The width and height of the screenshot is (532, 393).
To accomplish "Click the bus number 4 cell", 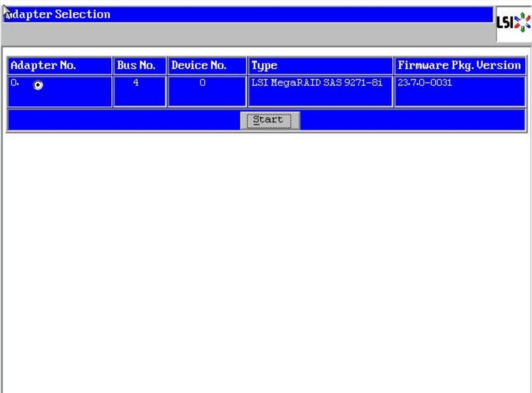I will (x=140, y=91).
